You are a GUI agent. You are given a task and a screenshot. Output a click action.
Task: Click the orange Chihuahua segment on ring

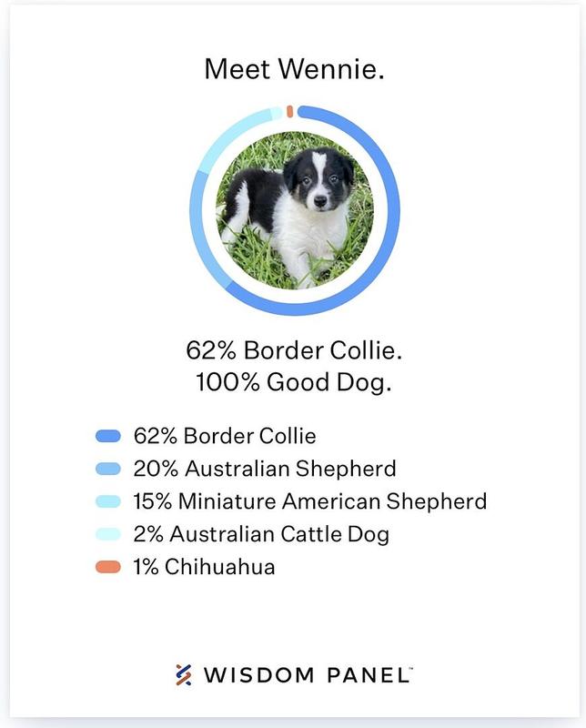point(289,111)
